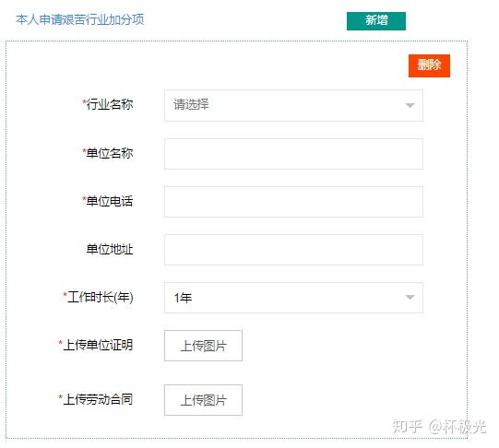Click the green 新增 button
Image resolution: width=499 pixels, height=448 pixels.
[375, 21]
